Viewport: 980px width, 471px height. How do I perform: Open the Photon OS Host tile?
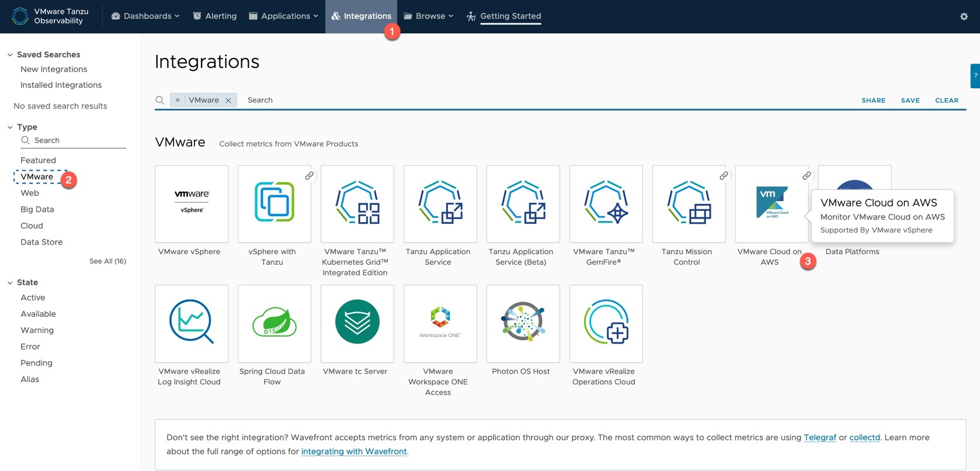(523, 324)
